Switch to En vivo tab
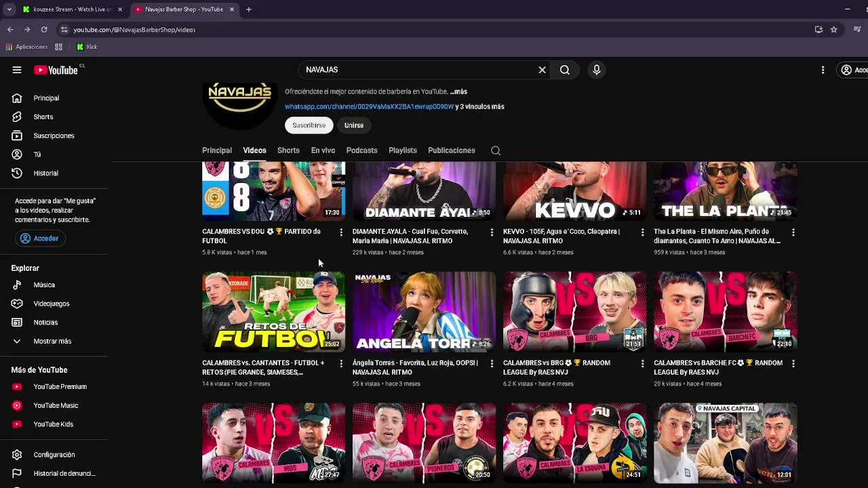This screenshot has width=868, height=488. coord(323,150)
